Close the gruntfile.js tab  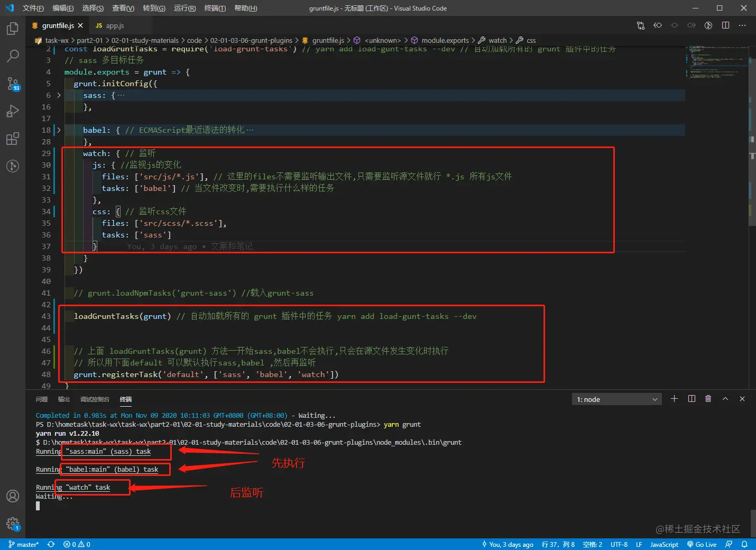pyautogui.click(x=80, y=25)
